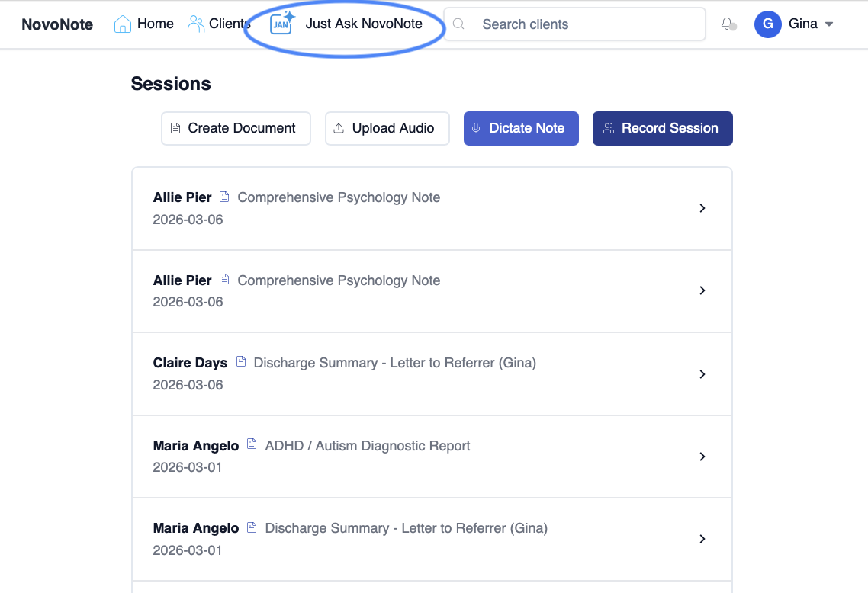Image resolution: width=868 pixels, height=593 pixels.
Task: Expand first Allie Pier session chevron
Action: coord(702,208)
